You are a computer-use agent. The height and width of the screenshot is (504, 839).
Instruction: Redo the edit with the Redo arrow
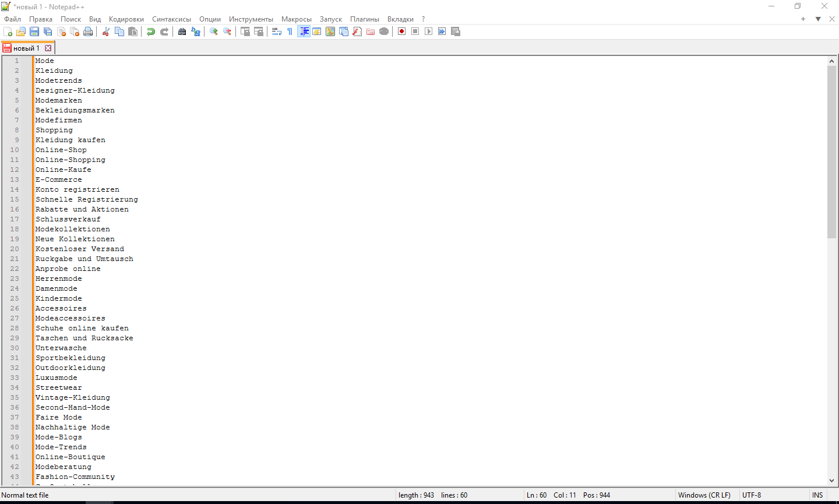click(164, 31)
